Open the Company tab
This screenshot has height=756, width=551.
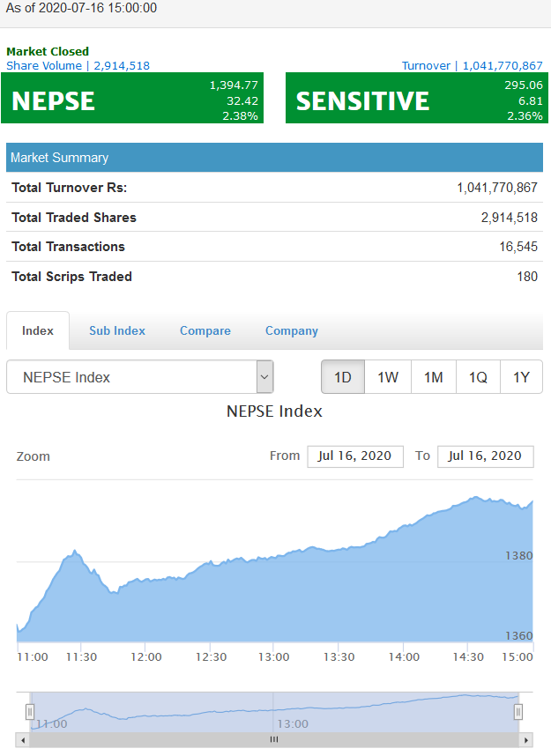(x=292, y=330)
